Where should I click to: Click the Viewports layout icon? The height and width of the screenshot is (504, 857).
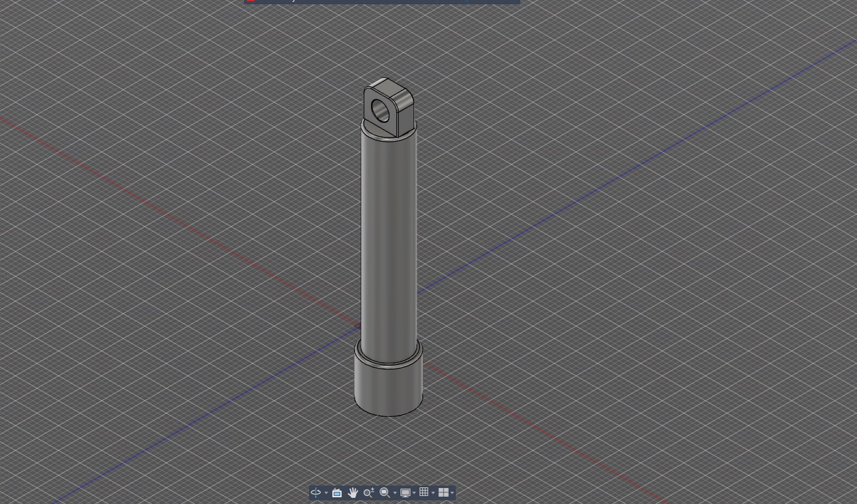point(444,492)
